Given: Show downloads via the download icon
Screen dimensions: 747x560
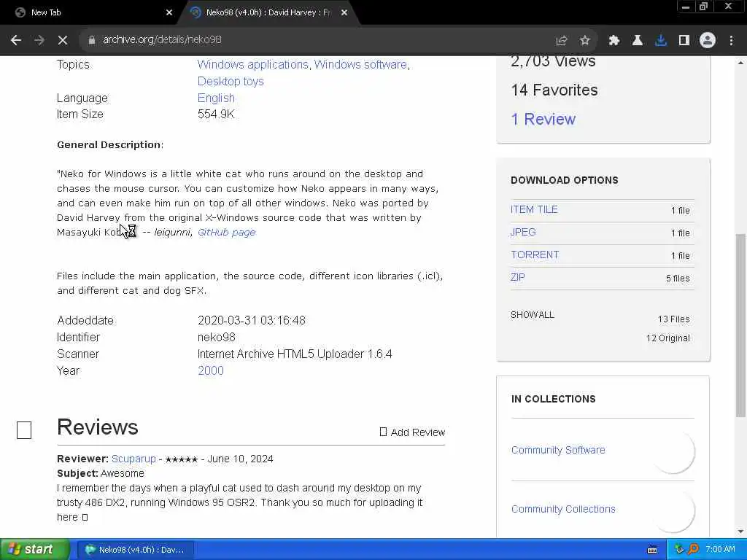Looking at the screenshot, I should [661, 41].
